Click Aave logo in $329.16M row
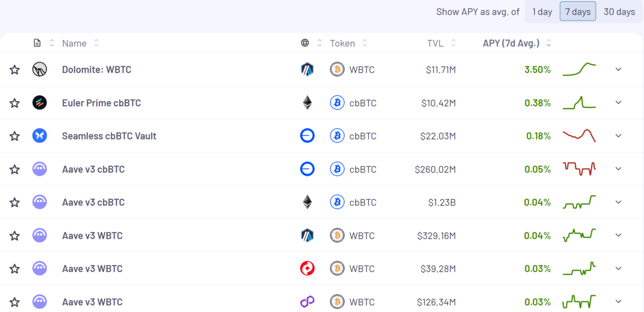This screenshot has width=644, height=312. click(39, 235)
